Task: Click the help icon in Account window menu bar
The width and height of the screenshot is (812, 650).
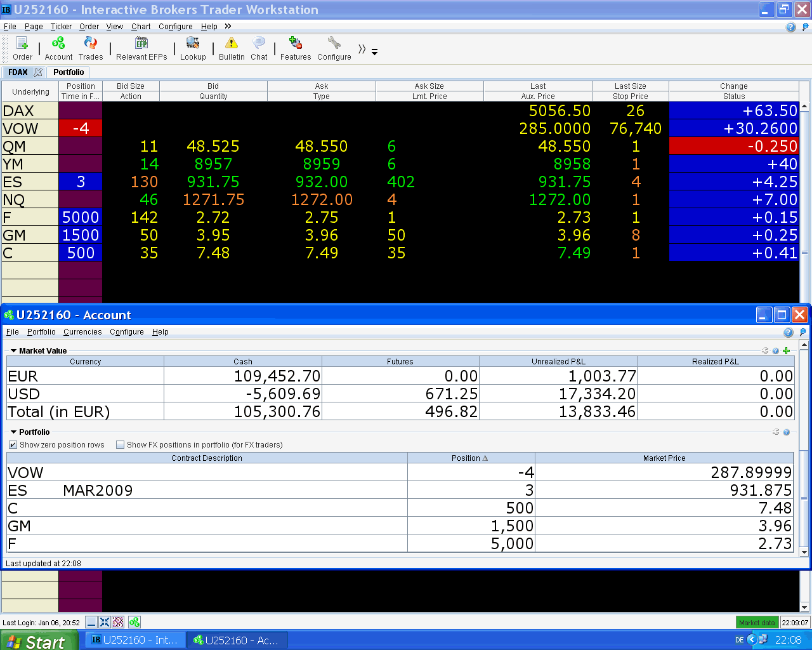Action: point(788,332)
